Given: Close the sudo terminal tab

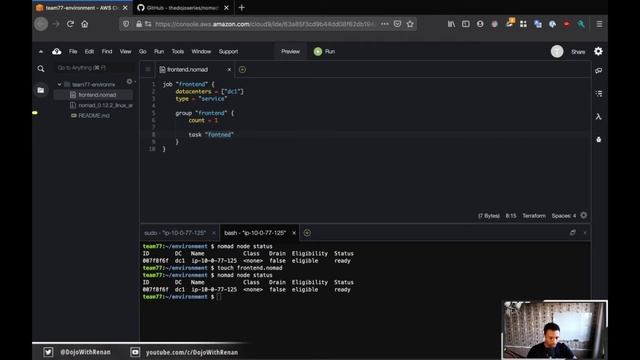Looking at the screenshot, I should coord(213,233).
